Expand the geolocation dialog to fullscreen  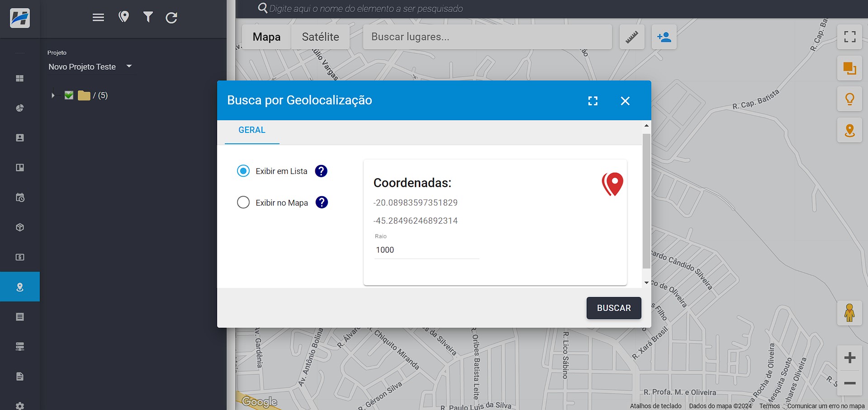tap(593, 101)
